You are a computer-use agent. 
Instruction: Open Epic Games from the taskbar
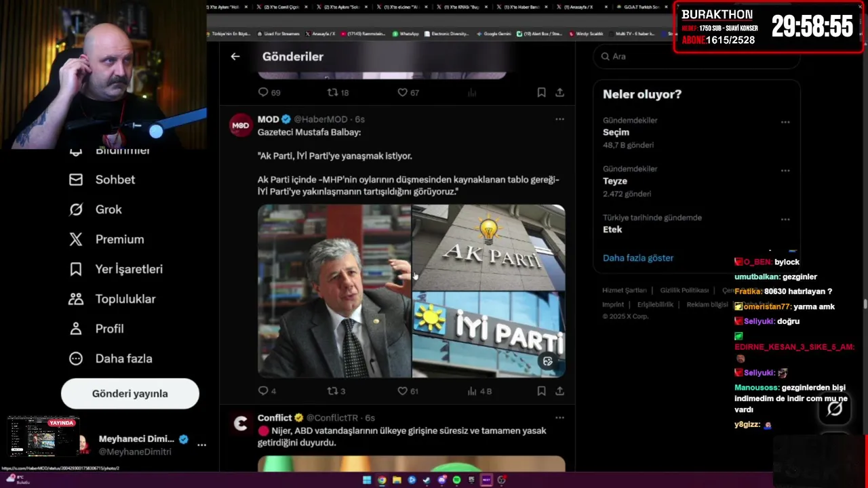click(x=471, y=480)
